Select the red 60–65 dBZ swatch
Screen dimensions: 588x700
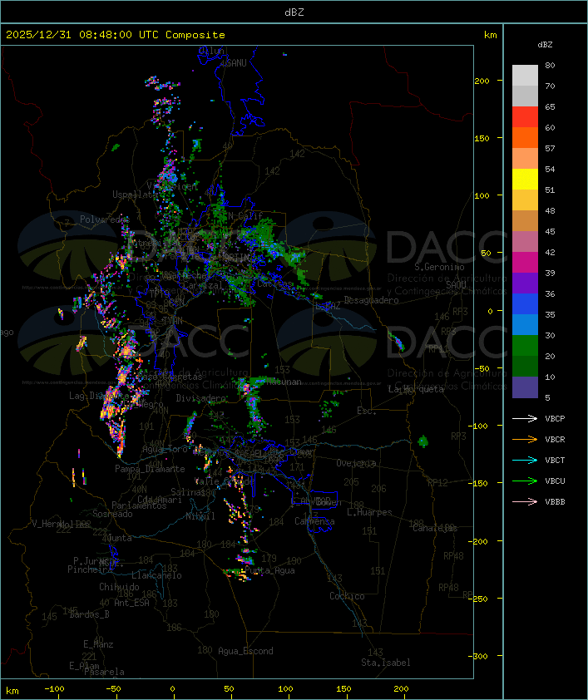click(x=525, y=117)
